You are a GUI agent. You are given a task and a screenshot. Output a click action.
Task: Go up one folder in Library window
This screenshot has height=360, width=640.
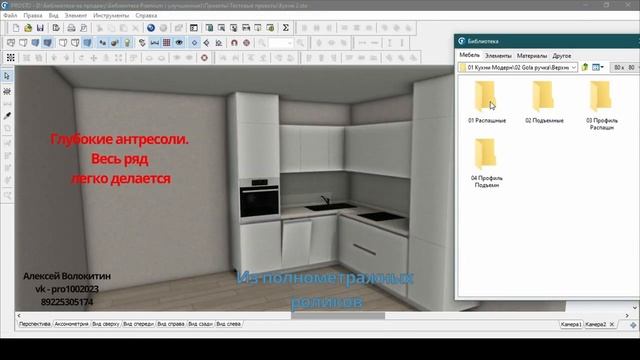tap(585, 67)
